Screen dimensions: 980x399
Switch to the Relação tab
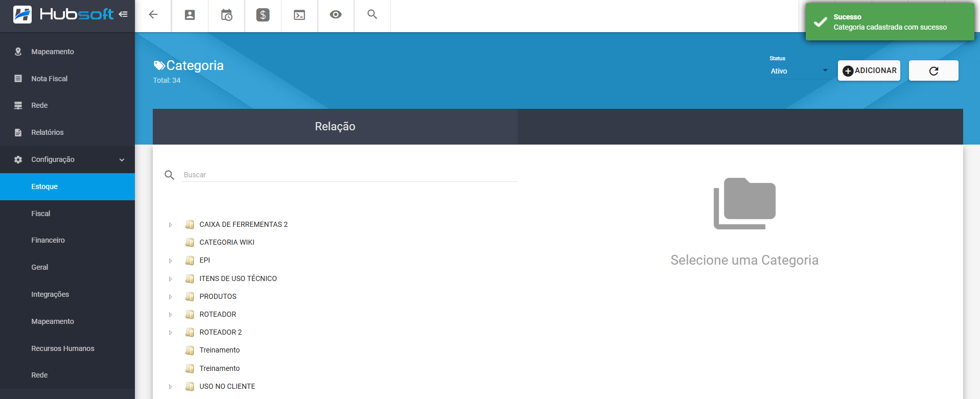tap(335, 126)
